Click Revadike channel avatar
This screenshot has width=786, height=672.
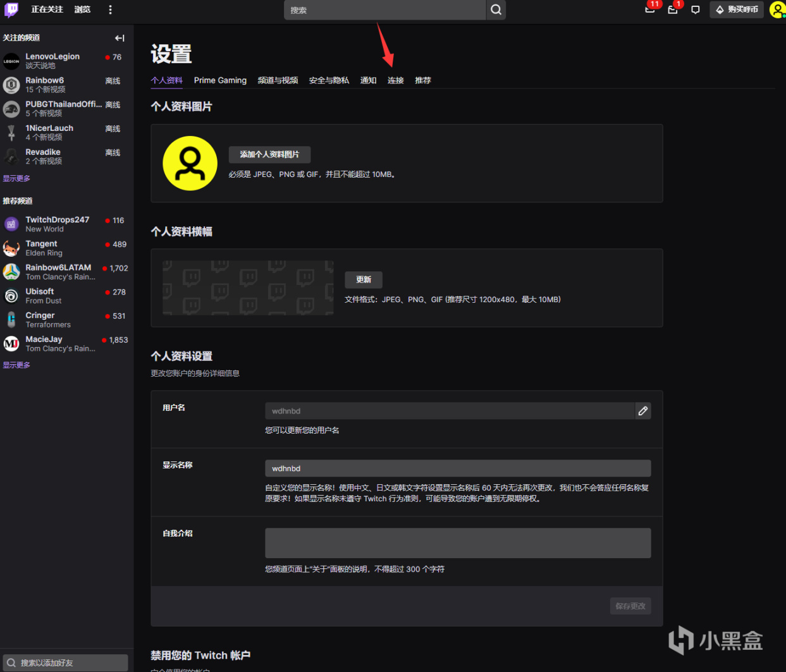point(11,157)
